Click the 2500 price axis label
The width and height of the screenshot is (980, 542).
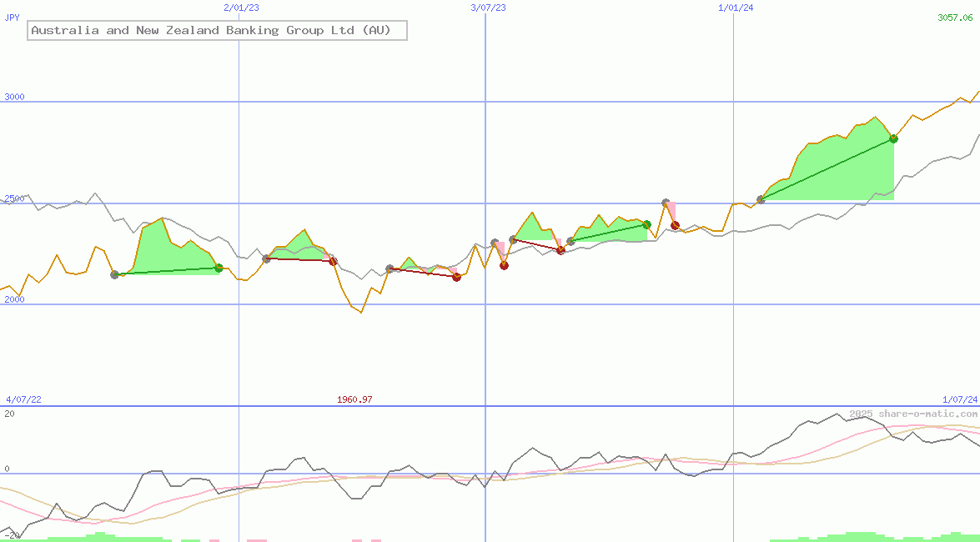pyautogui.click(x=14, y=198)
